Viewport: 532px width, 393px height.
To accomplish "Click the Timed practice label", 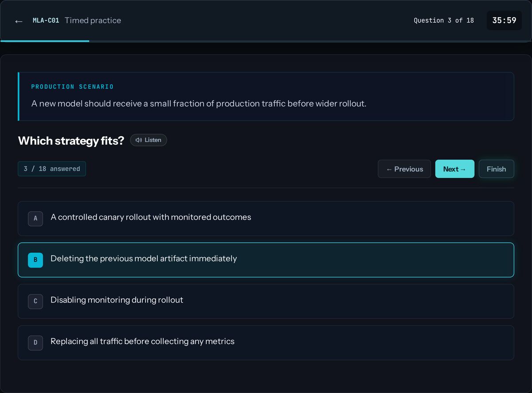I will pyautogui.click(x=93, y=20).
